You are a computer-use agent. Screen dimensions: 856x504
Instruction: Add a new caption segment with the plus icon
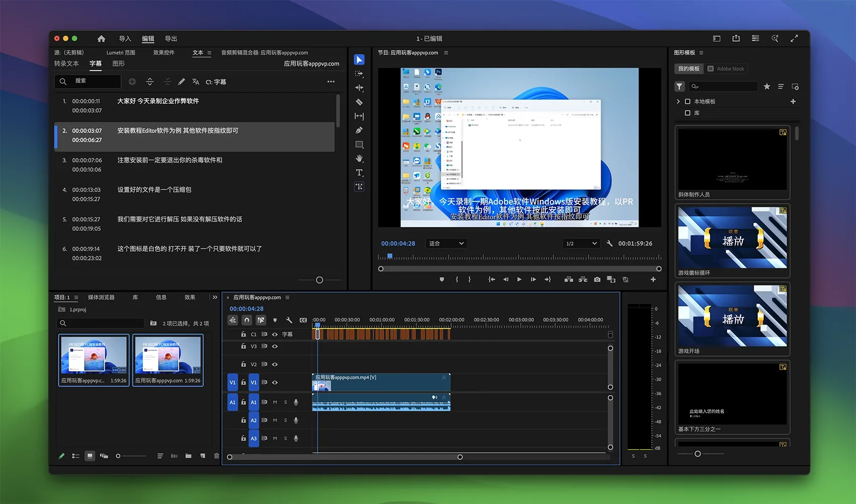[132, 82]
